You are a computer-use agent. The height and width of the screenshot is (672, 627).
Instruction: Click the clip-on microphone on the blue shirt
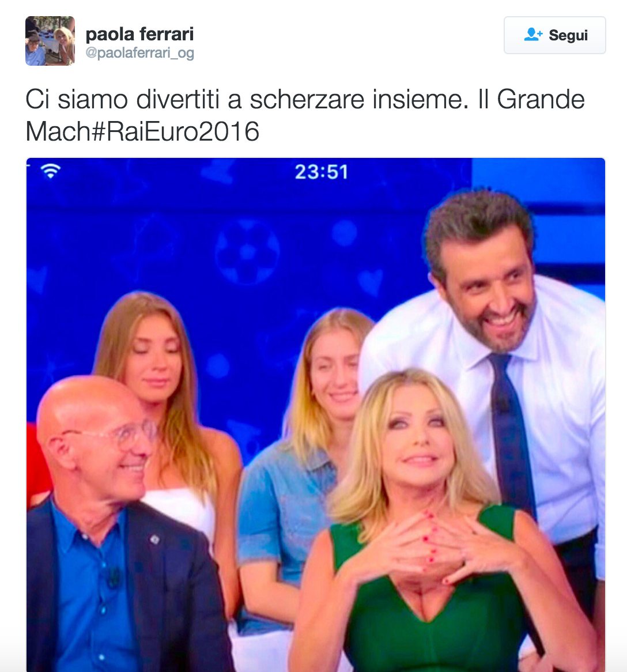click(114, 577)
